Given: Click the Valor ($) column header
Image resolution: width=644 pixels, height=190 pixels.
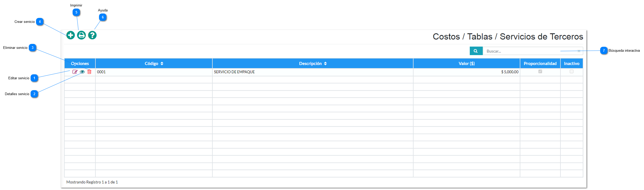Looking at the screenshot, I should click(467, 63).
